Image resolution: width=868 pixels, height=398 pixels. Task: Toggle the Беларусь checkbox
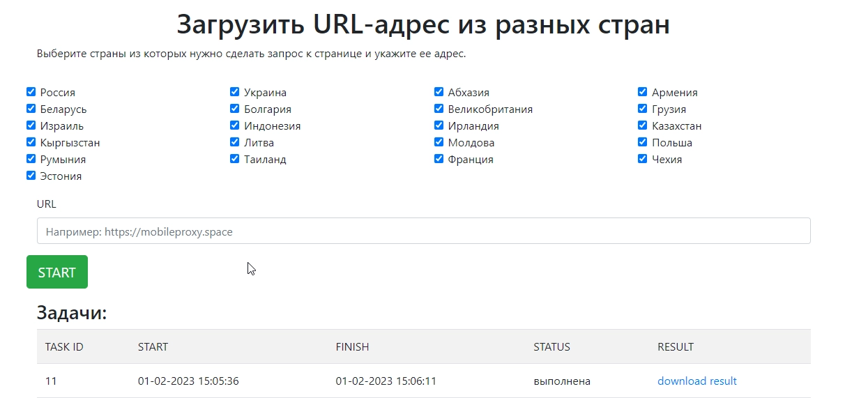[31, 109]
